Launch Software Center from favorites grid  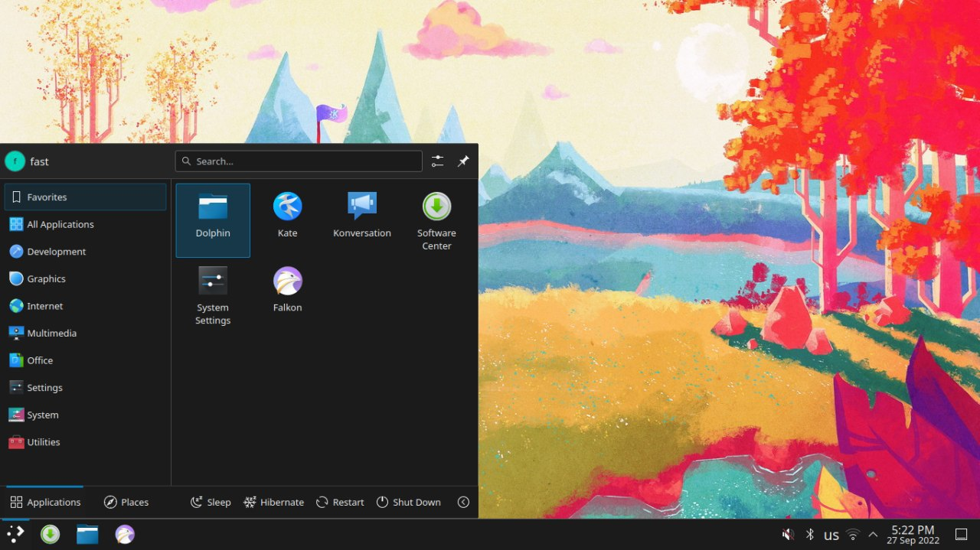click(x=436, y=220)
